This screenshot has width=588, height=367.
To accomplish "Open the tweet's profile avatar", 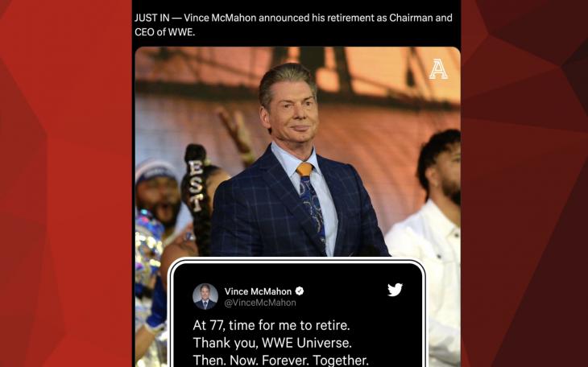I will click(x=205, y=296).
